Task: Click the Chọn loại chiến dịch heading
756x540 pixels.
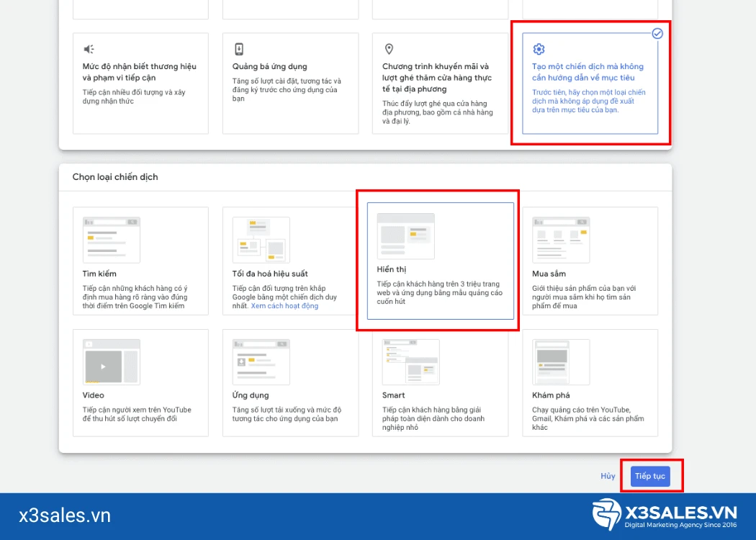Action: [x=115, y=177]
